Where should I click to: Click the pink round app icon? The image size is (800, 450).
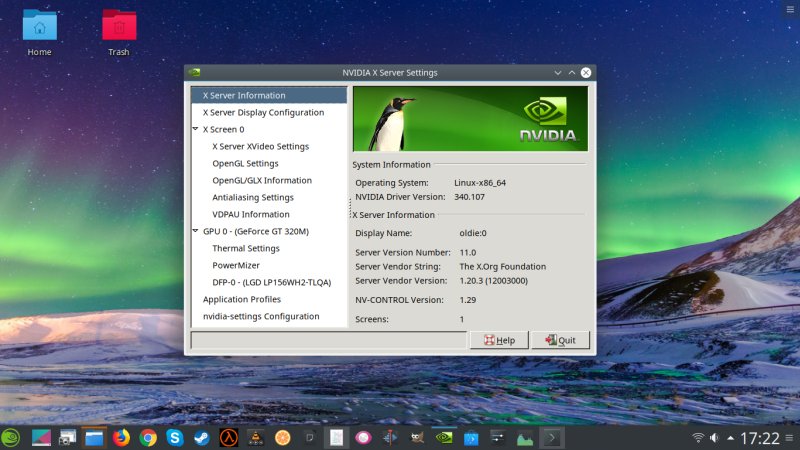pos(363,438)
